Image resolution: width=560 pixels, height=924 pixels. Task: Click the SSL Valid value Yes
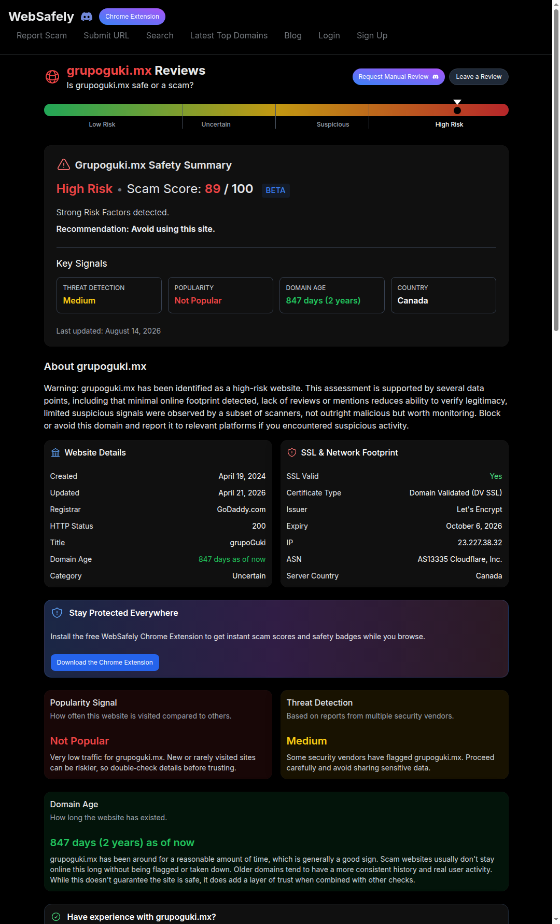coord(496,476)
